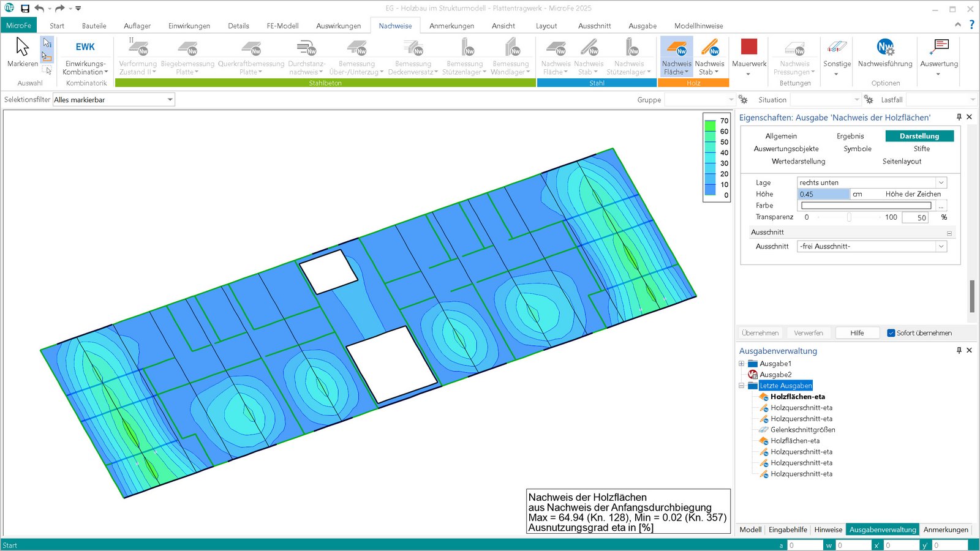
Task: Click the undo arrow in title bar
Action: (39, 9)
